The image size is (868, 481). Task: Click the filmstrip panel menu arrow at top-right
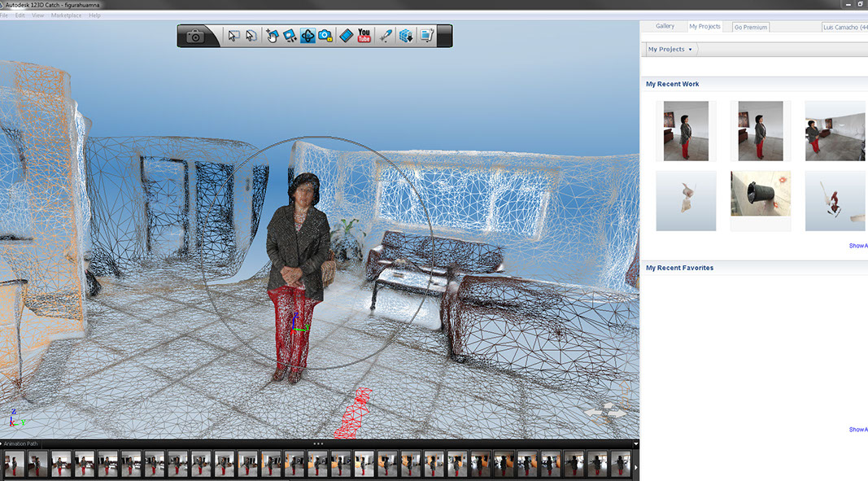(635, 444)
